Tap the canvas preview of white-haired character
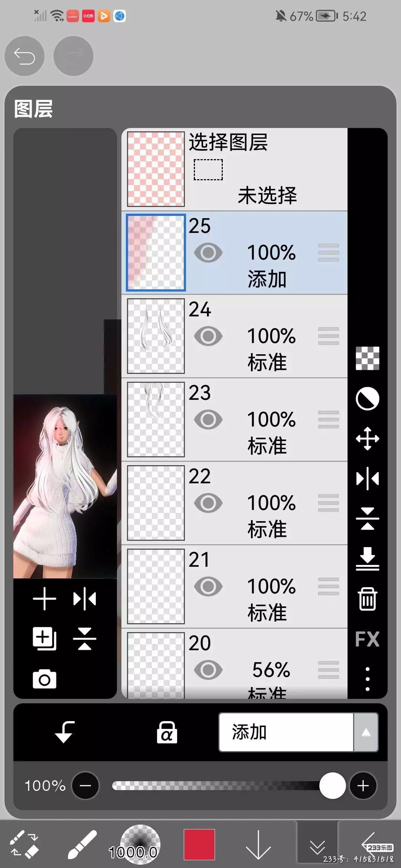Screen dimensions: 401x868 (x=65, y=486)
